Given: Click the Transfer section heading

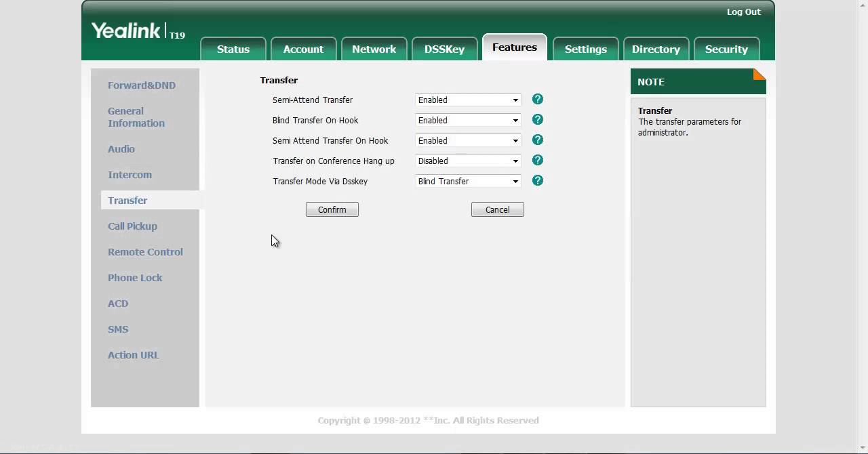Looking at the screenshot, I should click(279, 80).
